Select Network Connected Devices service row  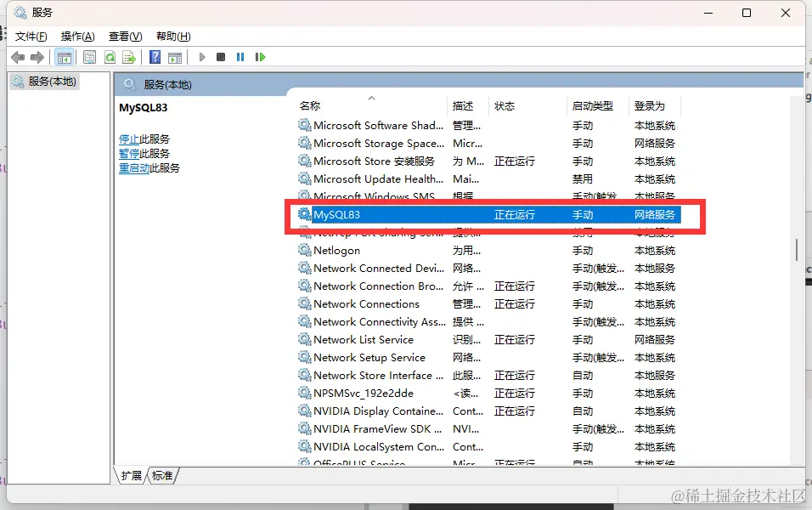point(489,268)
